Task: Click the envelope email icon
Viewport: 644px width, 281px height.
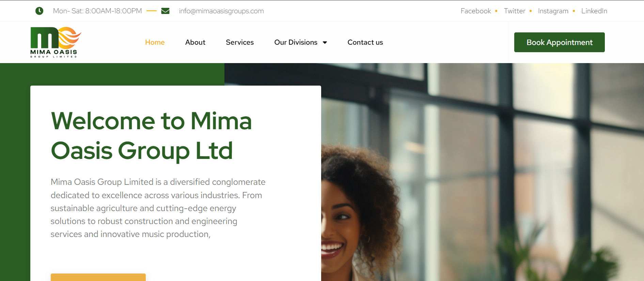Action: click(165, 11)
